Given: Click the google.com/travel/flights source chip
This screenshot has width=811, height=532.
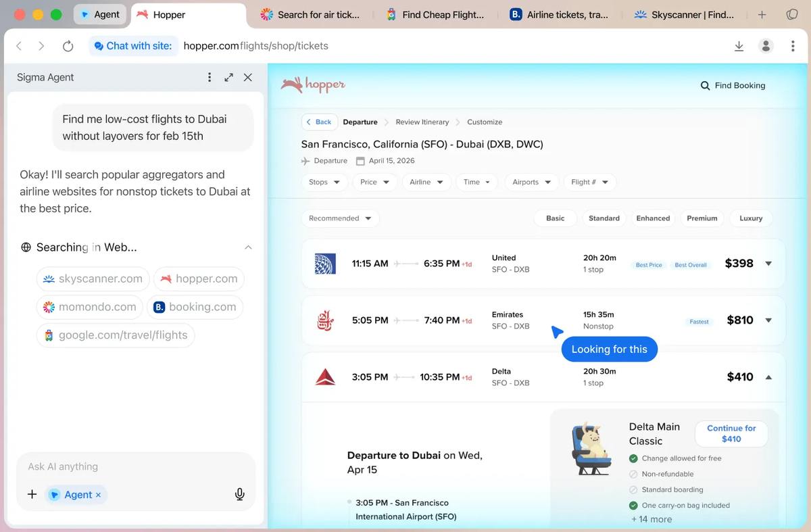Looking at the screenshot, I should click(116, 335).
